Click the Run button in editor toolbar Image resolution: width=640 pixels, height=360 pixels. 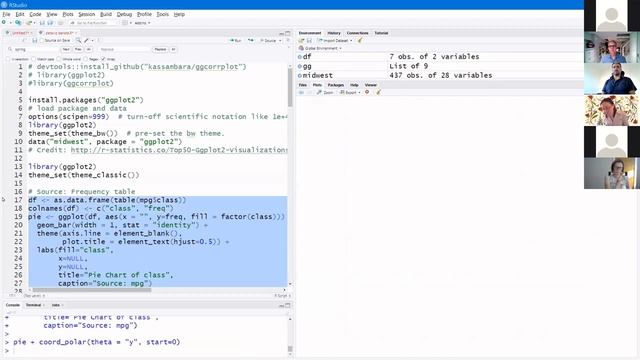[235, 41]
